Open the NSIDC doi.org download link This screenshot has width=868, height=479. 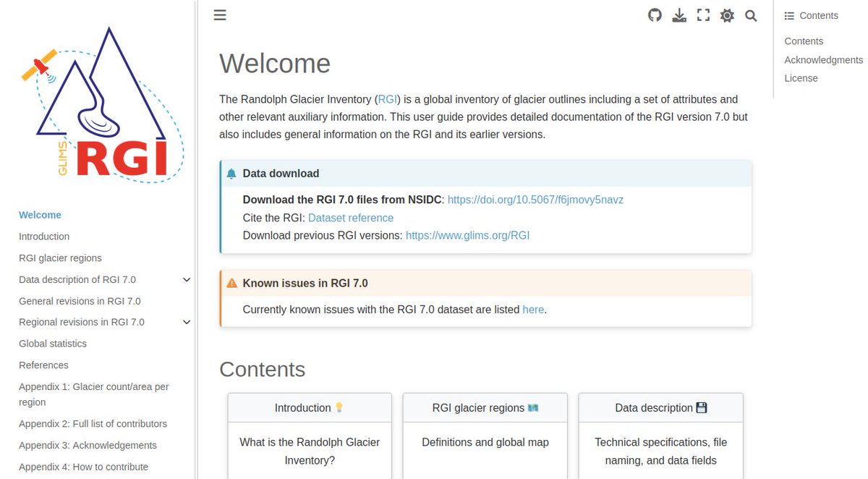point(535,200)
